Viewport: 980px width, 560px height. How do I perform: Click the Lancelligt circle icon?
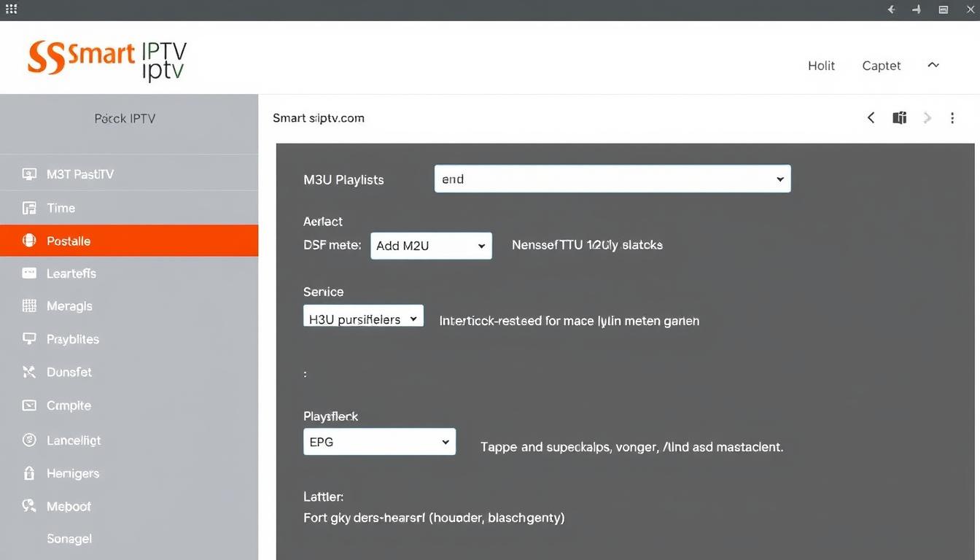click(29, 440)
